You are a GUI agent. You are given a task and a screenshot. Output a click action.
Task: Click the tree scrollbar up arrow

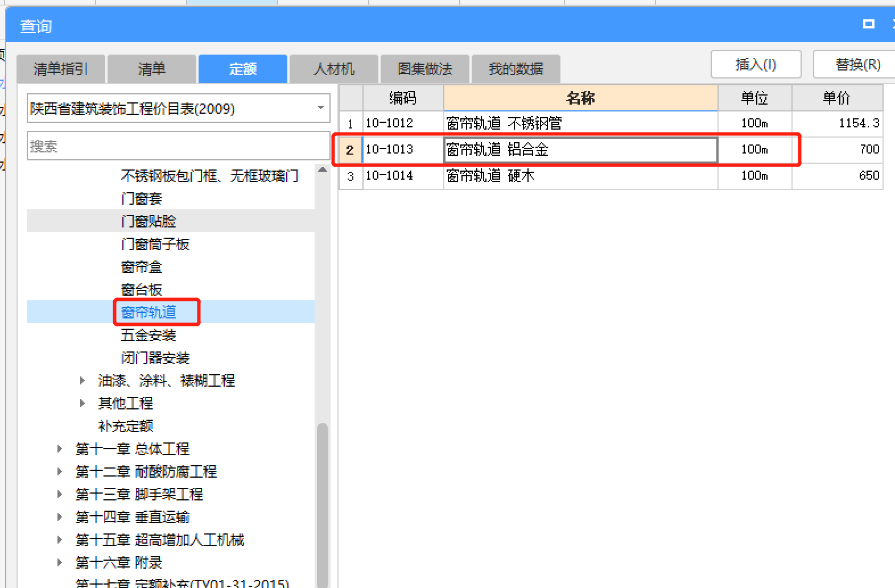323,169
